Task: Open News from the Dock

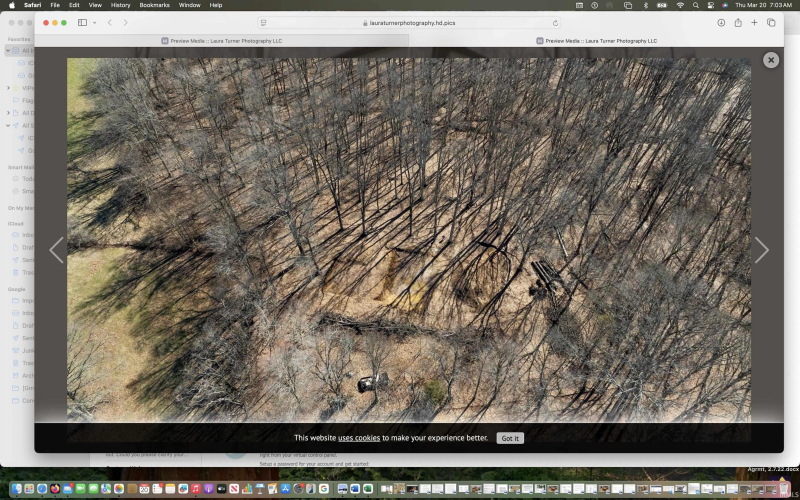Action: 234,489
